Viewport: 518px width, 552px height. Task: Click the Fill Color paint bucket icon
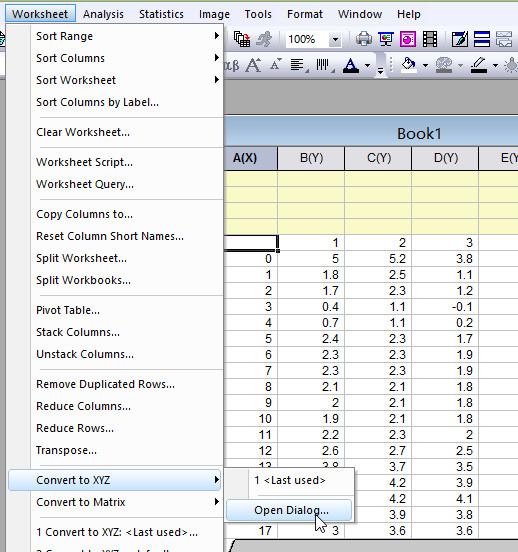click(409, 65)
